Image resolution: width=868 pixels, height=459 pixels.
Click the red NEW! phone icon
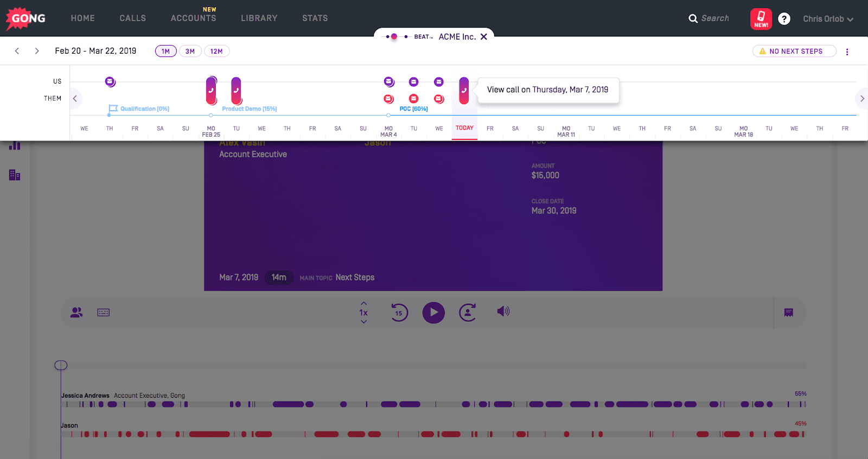coord(761,19)
